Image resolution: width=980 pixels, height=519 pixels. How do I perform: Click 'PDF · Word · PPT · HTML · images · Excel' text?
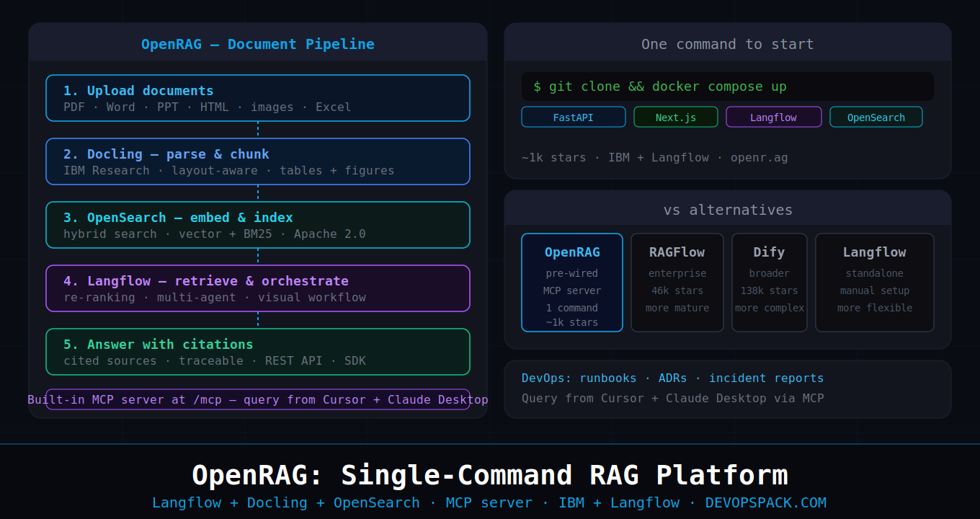pos(208,107)
